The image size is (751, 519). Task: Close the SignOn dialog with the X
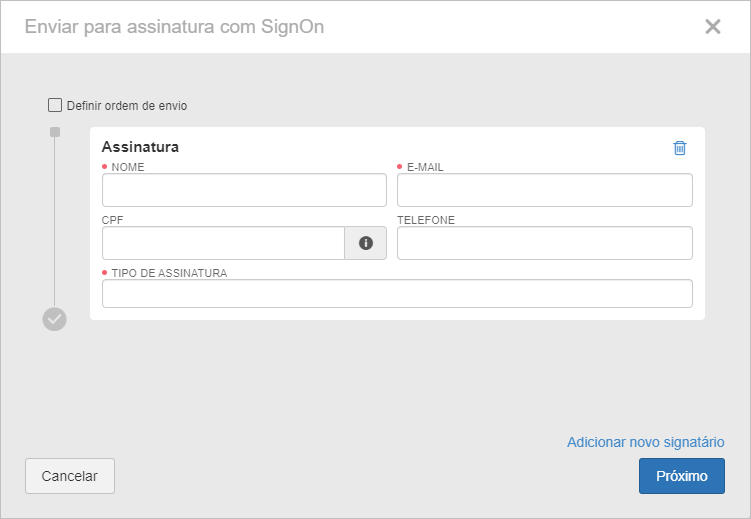click(713, 27)
